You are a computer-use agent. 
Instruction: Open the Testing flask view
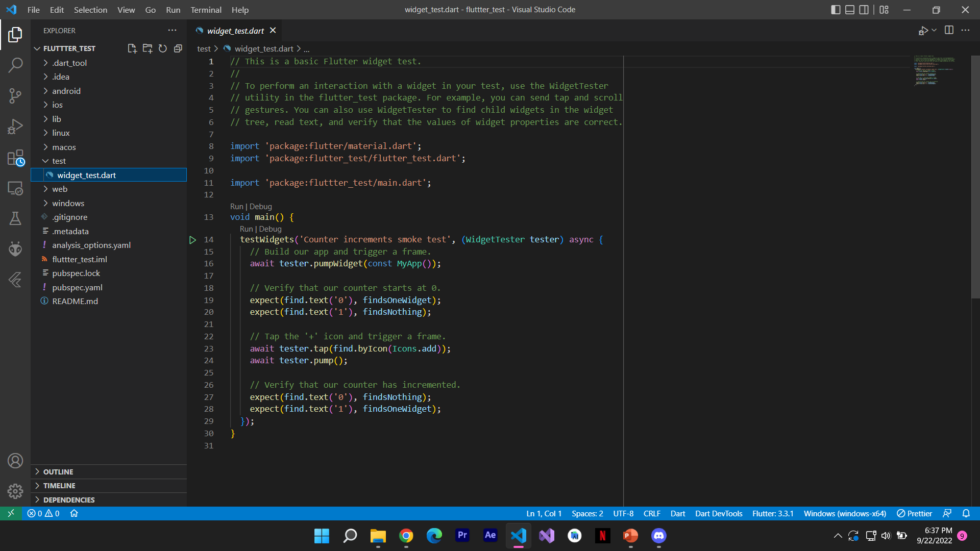[15, 218]
